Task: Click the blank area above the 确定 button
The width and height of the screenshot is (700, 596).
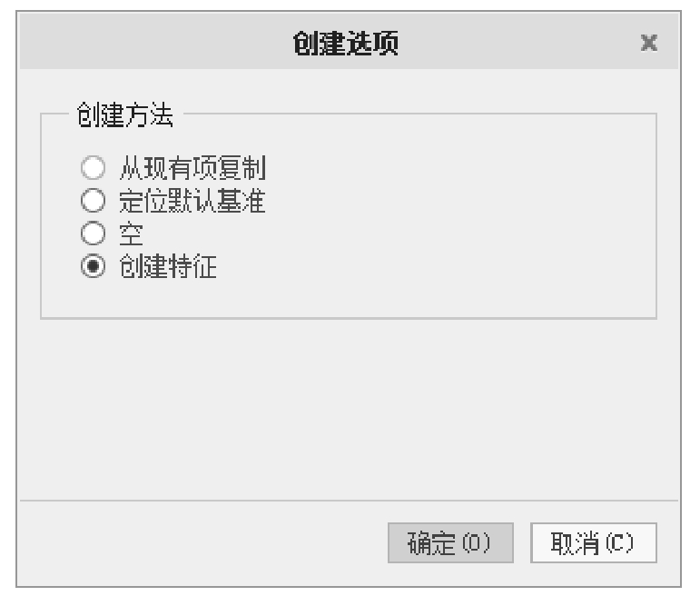Action: [450, 409]
